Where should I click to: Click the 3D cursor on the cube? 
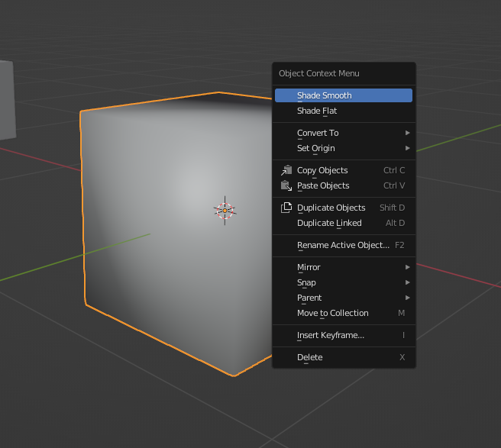225,211
